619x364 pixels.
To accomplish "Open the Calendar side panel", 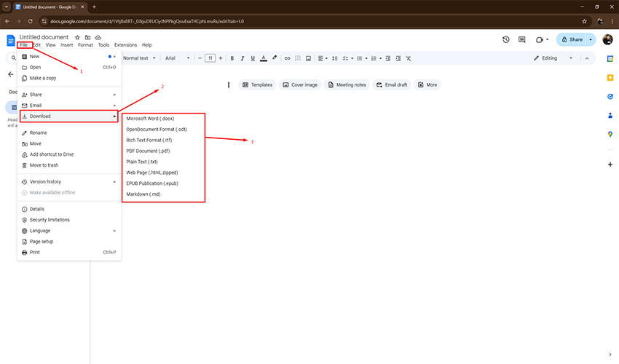I will (610, 58).
